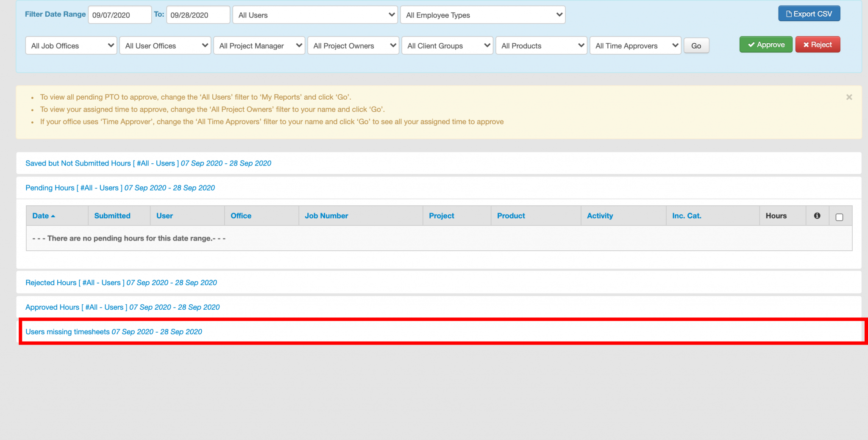View Pending Hours for All Users
The image size is (868, 440).
click(120, 188)
